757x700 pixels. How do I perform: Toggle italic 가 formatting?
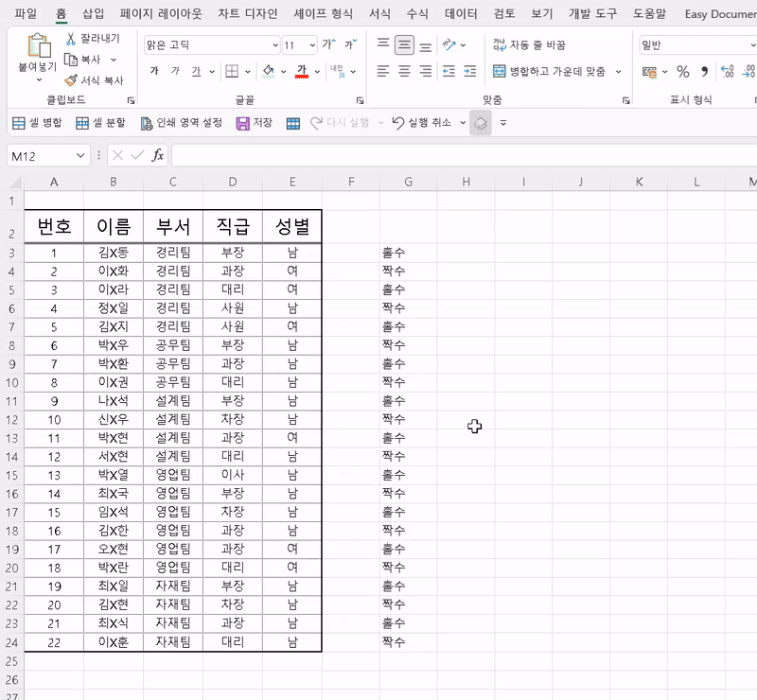[x=175, y=72]
